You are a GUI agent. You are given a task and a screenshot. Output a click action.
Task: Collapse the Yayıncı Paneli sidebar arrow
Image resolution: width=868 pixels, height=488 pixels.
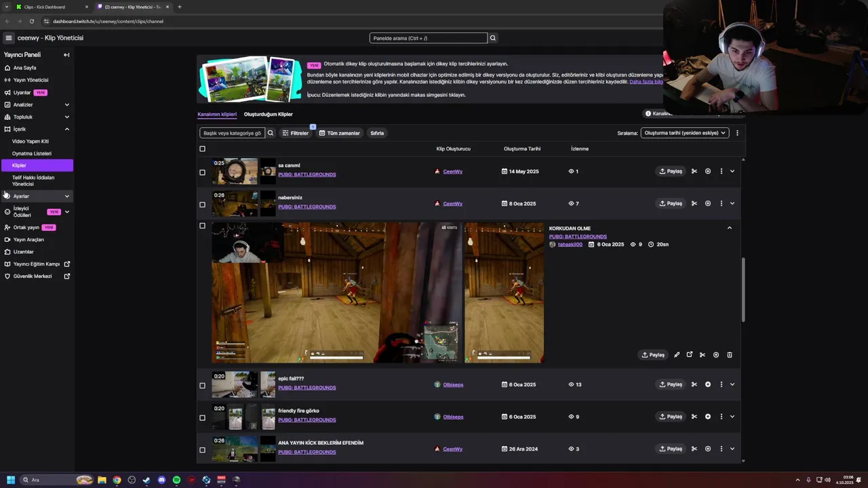[66, 55]
